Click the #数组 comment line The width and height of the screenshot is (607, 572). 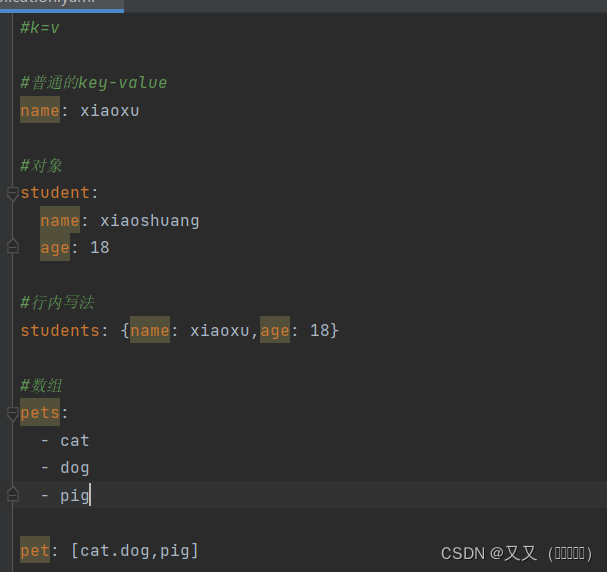click(41, 385)
